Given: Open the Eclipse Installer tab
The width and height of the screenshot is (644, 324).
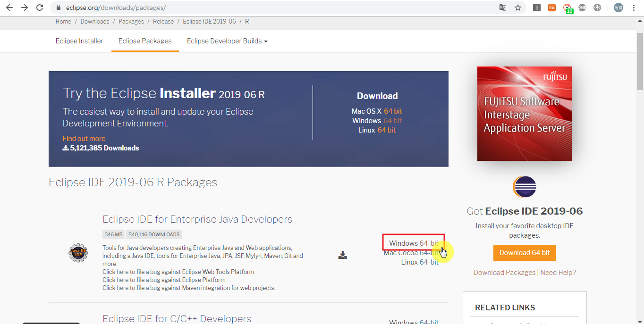Looking at the screenshot, I should [79, 41].
